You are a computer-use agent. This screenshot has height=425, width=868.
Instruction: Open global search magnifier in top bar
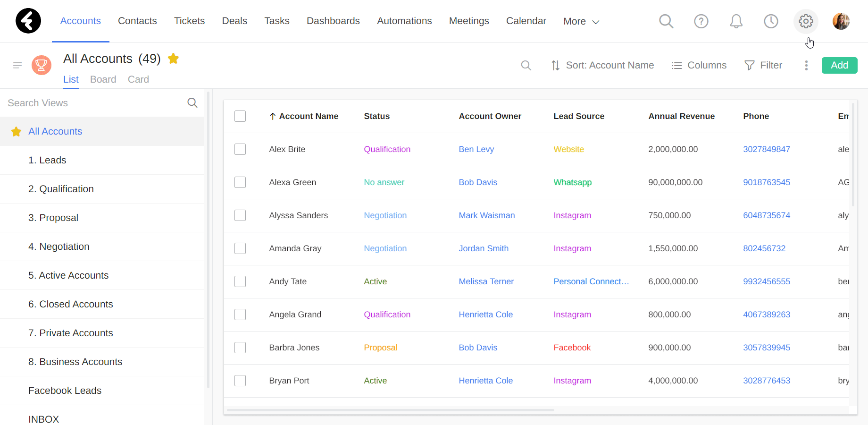click(x=666, y=21)
